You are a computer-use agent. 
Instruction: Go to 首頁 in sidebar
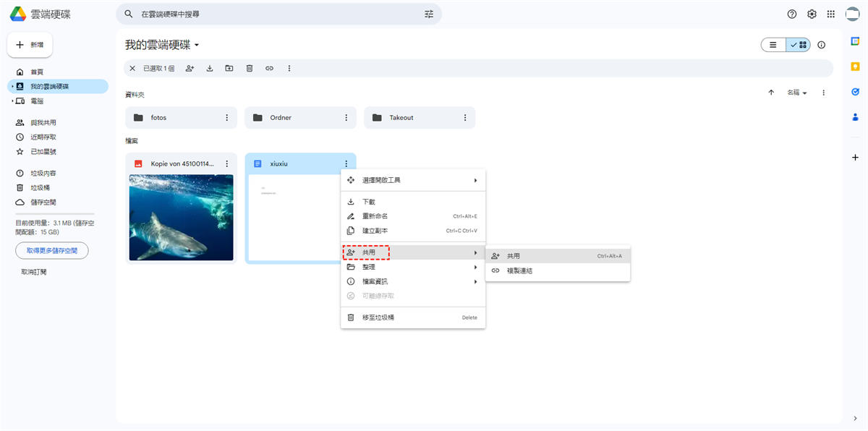[58, 72]
